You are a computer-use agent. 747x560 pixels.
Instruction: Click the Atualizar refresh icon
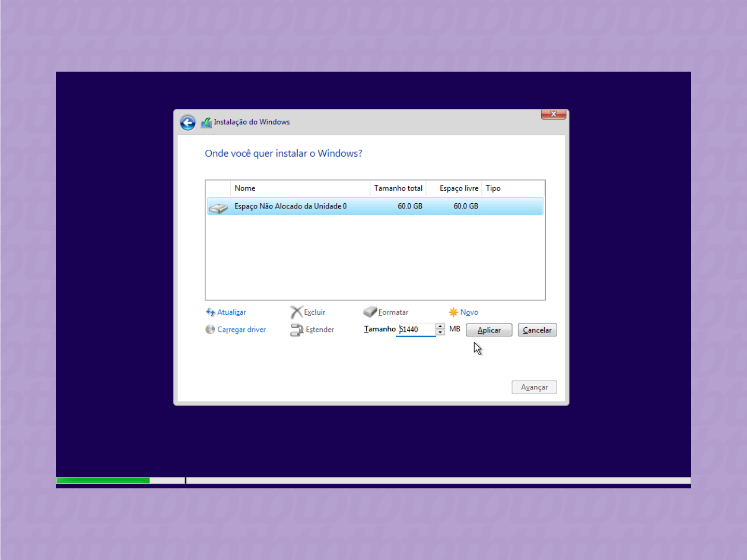210,312
